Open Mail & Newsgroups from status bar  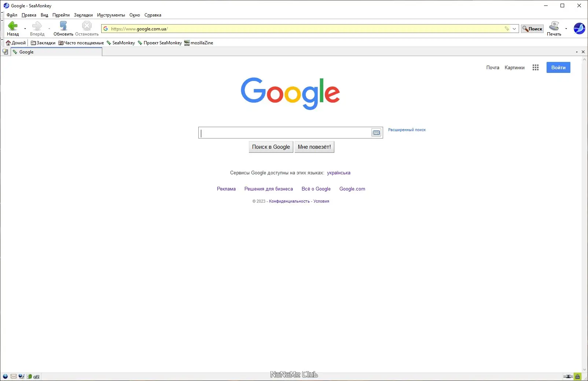14,376
